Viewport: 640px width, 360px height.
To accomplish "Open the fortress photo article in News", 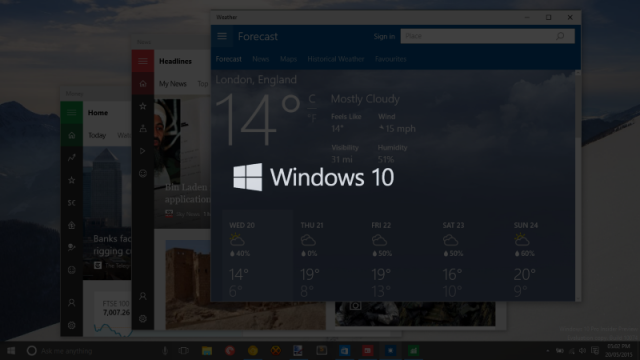I will (x=245, y=285).
